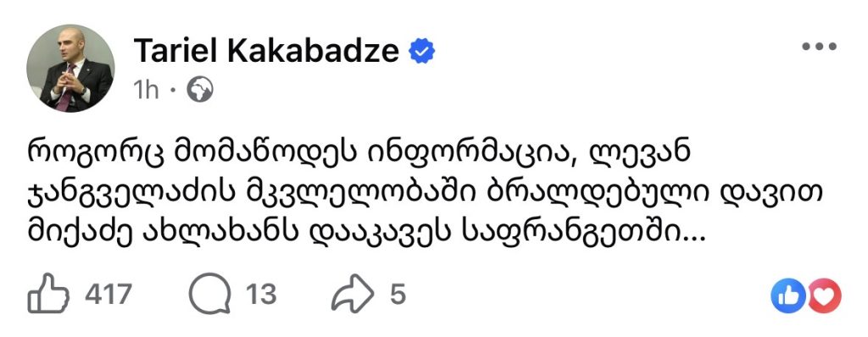The image size is (868, 337).
Task: Open Tariel Kakabadze's profile picture
Action: pos(70,68)
